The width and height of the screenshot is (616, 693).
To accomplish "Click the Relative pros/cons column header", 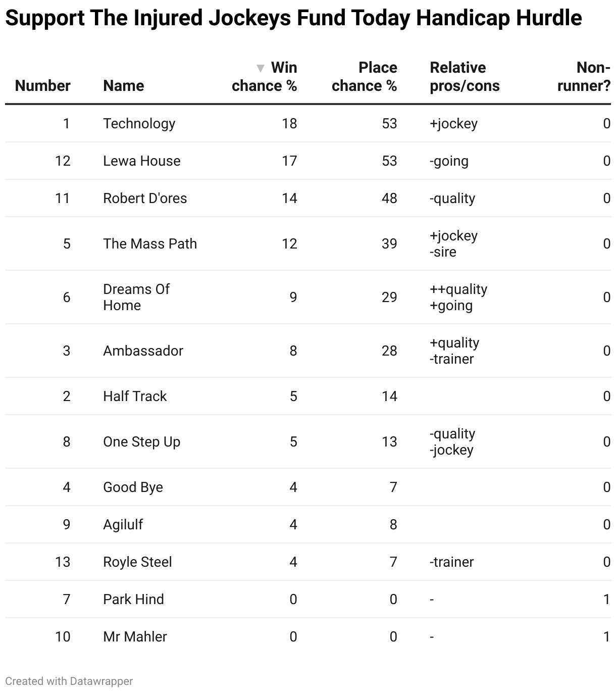I will [x=465, y=77].
